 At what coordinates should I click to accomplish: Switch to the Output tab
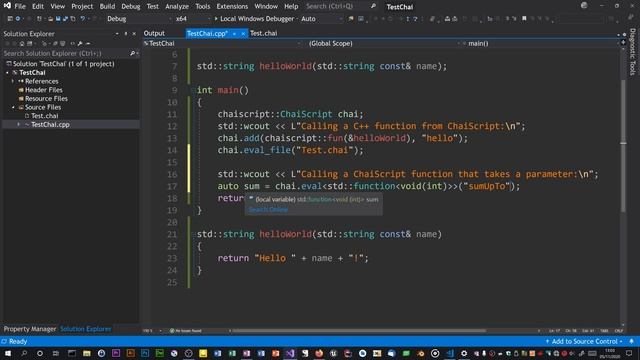pyautogui.click(x=154, y=33)
